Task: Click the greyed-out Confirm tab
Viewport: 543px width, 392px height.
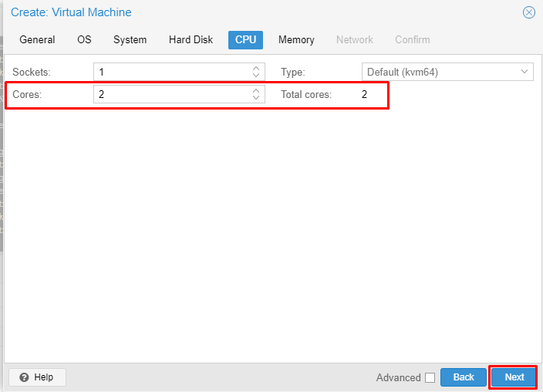Action: pyautogui.click(x=412, y=39)
